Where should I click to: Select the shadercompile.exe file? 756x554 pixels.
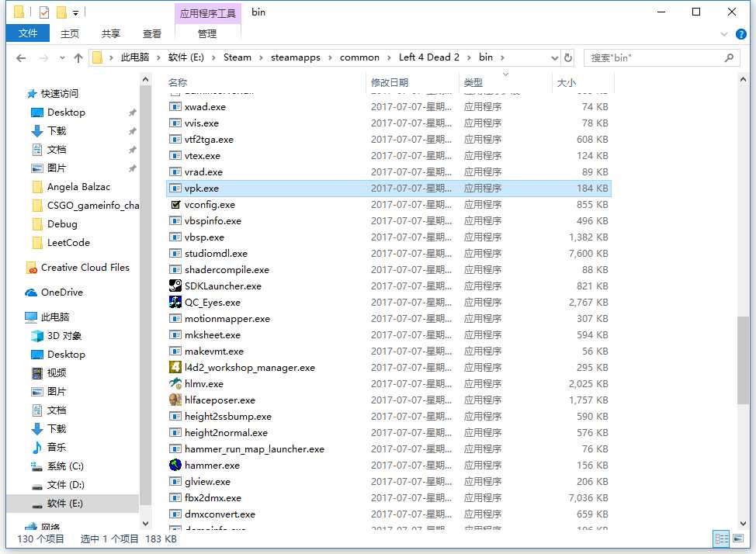click(389, 269)
